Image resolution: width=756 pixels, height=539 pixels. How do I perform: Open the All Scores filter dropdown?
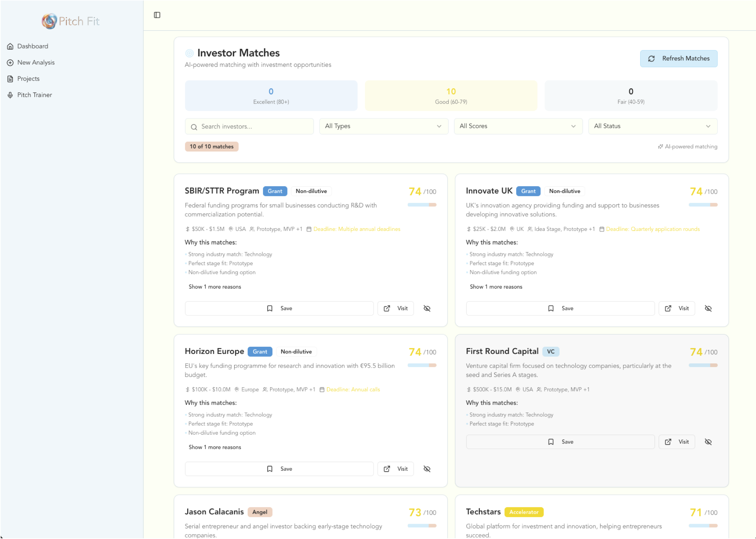(518, 126)
